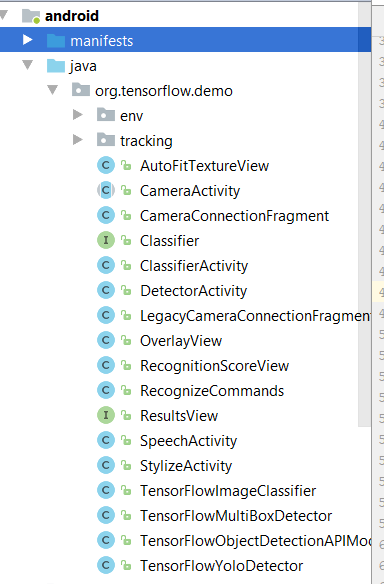Click the android module folder icon
Viewport: 384px width, 584px height.
tap(31, 16)
